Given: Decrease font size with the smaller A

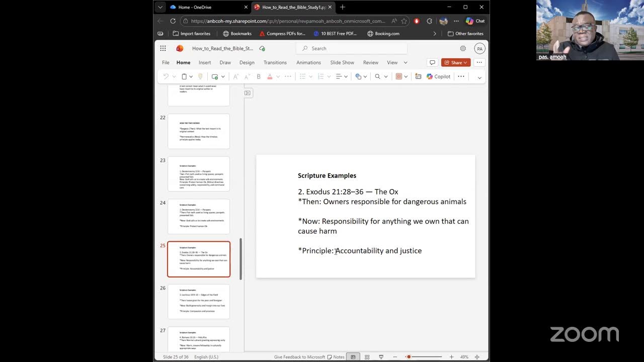Looking at the screenshot, I should pos(247,76).
